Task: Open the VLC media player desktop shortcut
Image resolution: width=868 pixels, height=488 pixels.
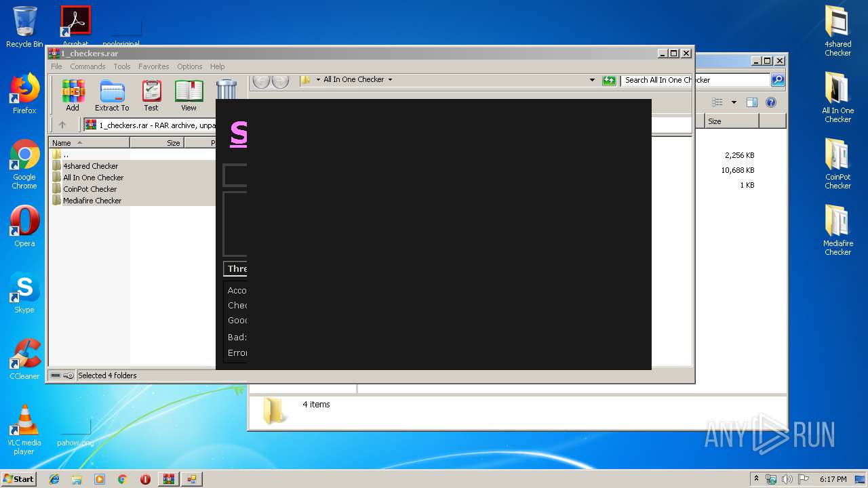Action: point(24,430)
